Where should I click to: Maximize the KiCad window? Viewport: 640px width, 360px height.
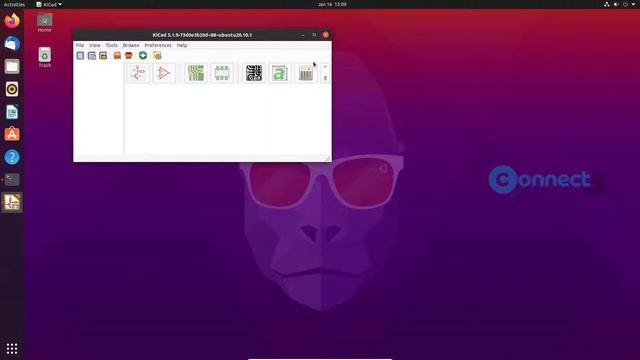coord(314,35)
